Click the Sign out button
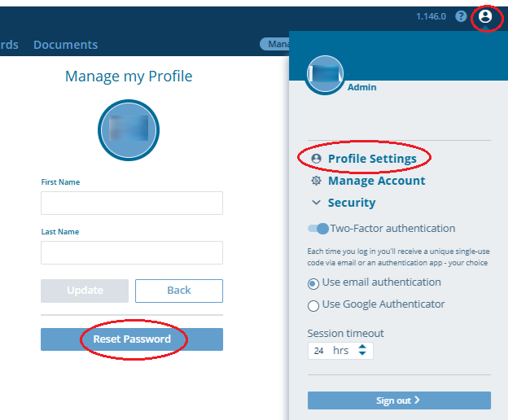The height and width of the screenshot is (420, 508). coord(399,400)
